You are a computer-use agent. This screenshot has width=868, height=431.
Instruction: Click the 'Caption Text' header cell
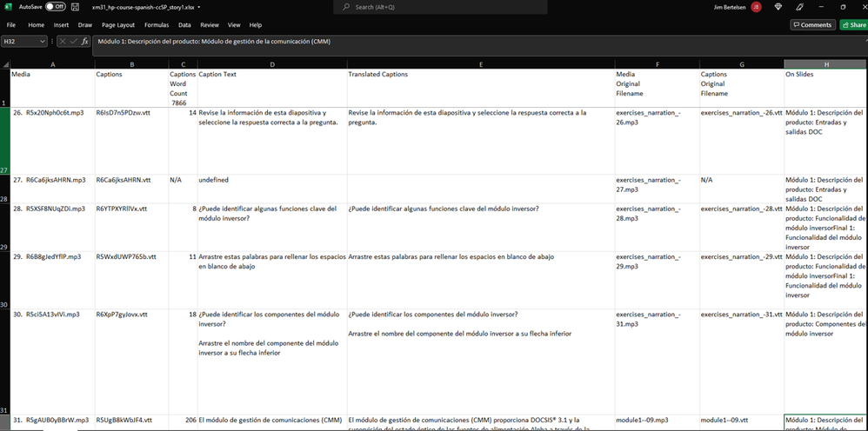272,89
